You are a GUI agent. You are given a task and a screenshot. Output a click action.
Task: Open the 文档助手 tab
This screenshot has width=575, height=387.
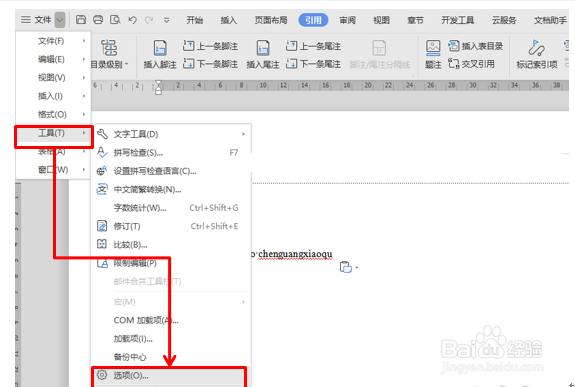(550, 20)
